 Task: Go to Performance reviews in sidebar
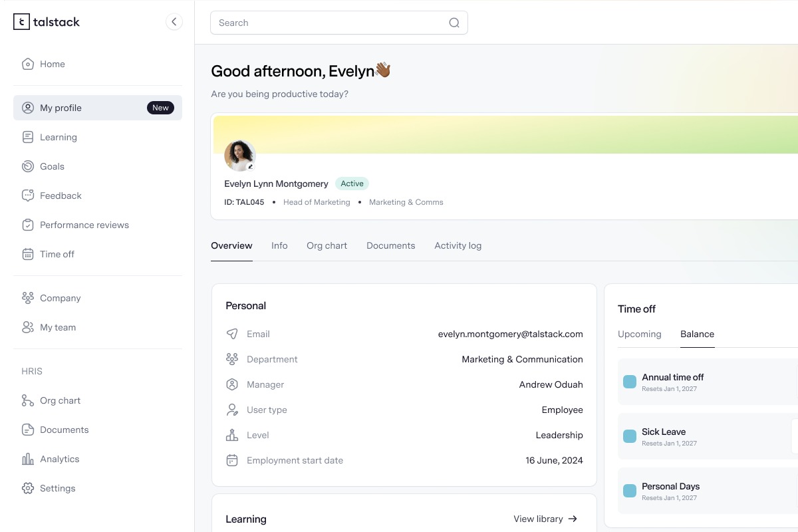coord(98,225)
